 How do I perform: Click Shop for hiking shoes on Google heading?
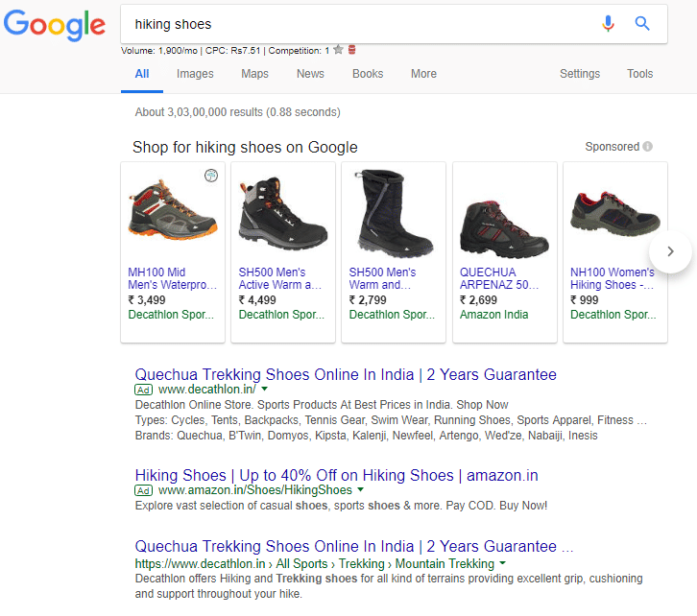245,147
